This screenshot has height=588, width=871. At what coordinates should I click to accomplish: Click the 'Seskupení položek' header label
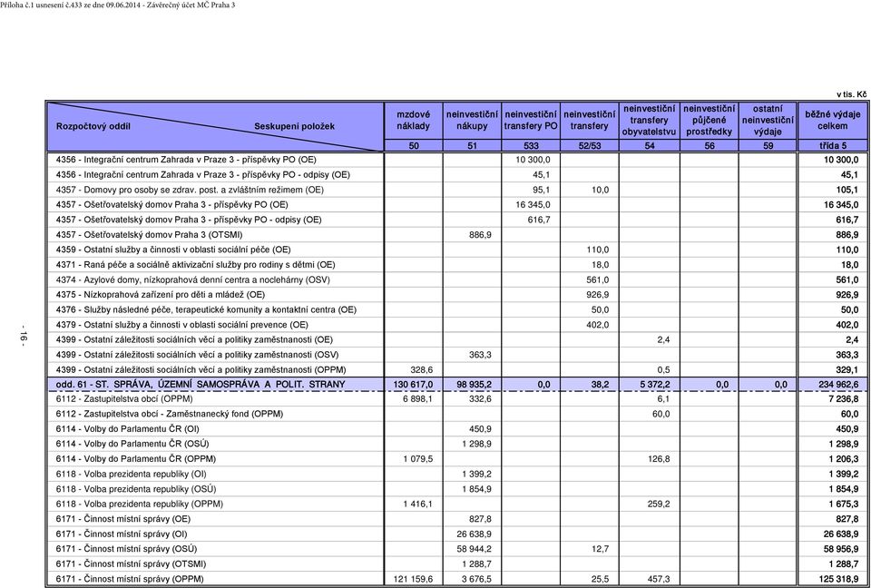[294, 126]
